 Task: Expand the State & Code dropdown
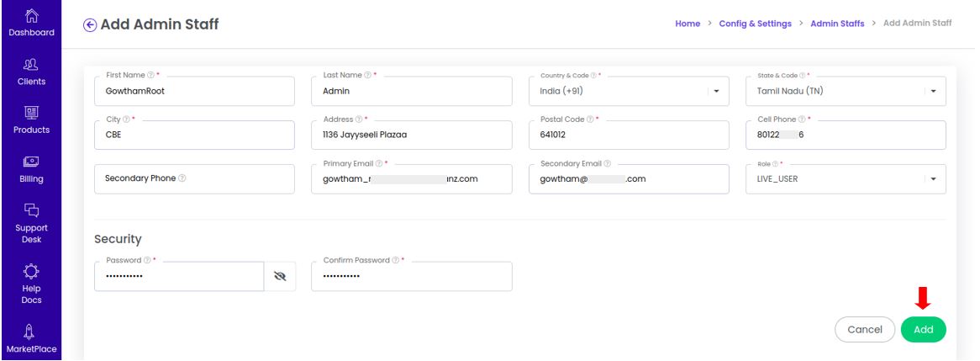[x=933, y=92]
